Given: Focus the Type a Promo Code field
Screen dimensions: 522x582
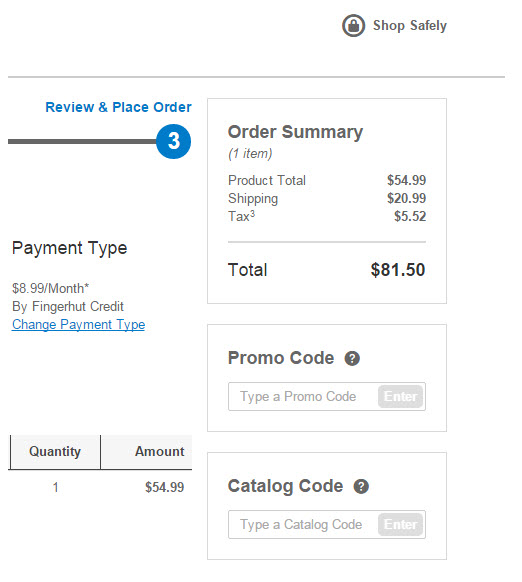Looking at the screenshot, I should pyautogui.click(x=303, y=396).
